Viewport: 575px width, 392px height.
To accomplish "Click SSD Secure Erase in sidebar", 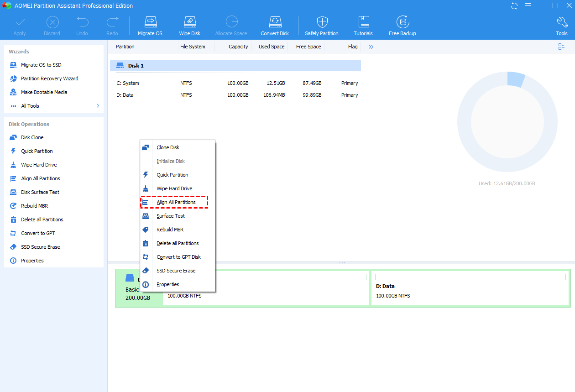I will pos(40,247).
